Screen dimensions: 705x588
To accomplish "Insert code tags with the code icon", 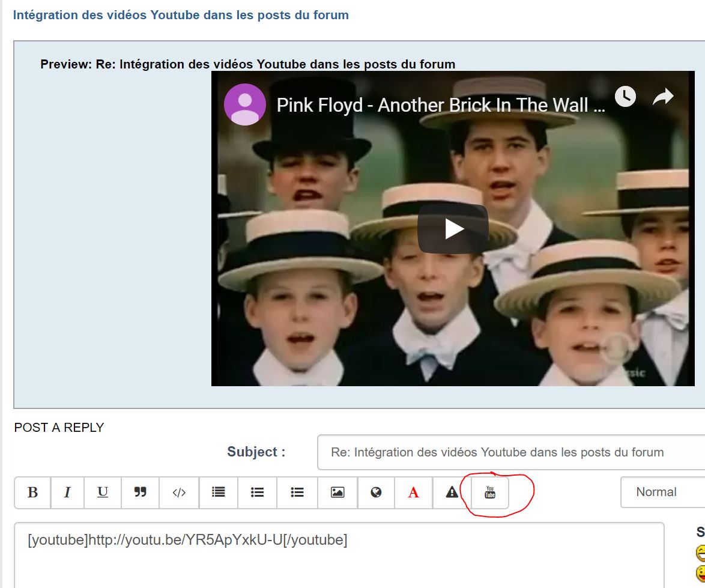I will (179, 493).
